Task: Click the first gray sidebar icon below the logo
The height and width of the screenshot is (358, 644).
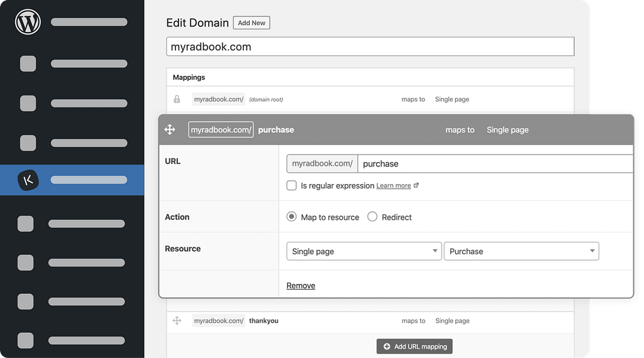Action: coord(28,63)
